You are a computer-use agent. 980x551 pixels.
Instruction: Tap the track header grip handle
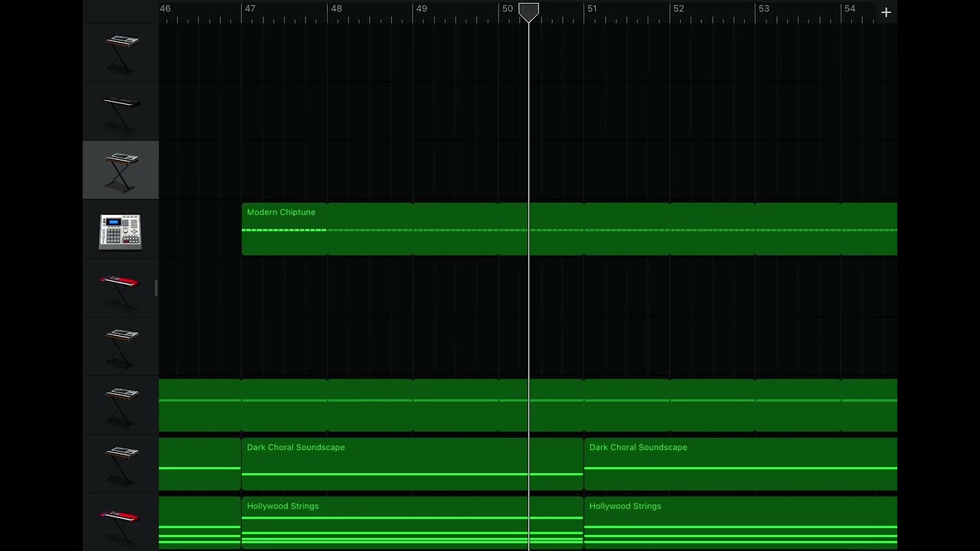coord(156,288)
